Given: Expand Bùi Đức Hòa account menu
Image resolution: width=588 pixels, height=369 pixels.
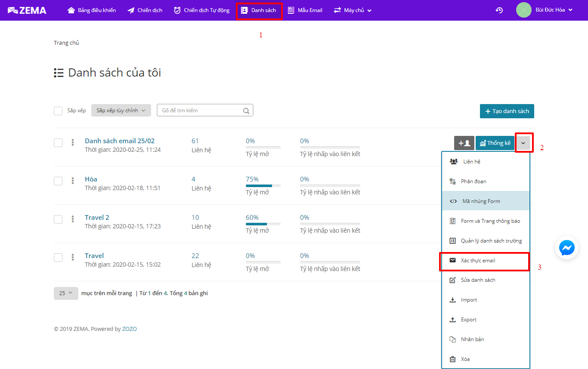Looking at the screenshot, I should coord(554,10).
